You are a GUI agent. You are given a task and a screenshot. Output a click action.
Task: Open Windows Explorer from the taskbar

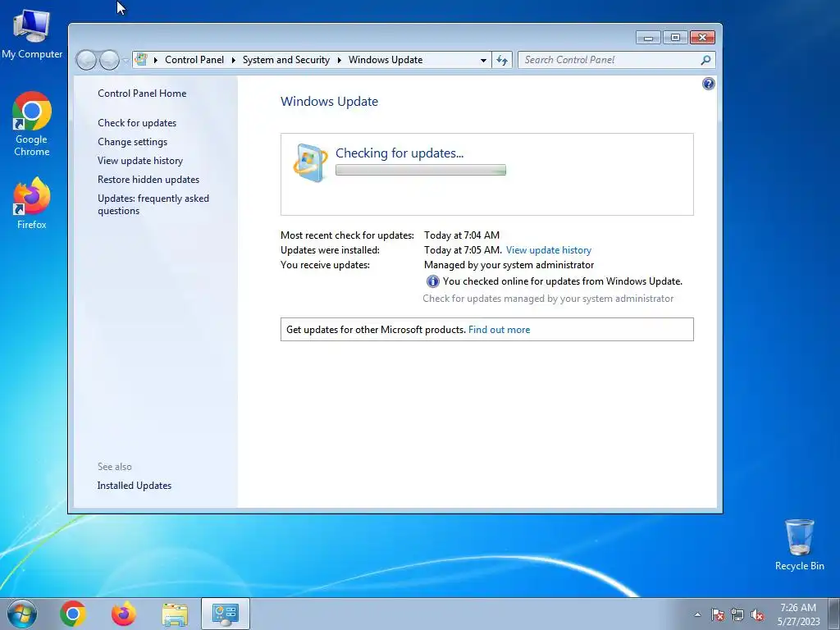175,614
